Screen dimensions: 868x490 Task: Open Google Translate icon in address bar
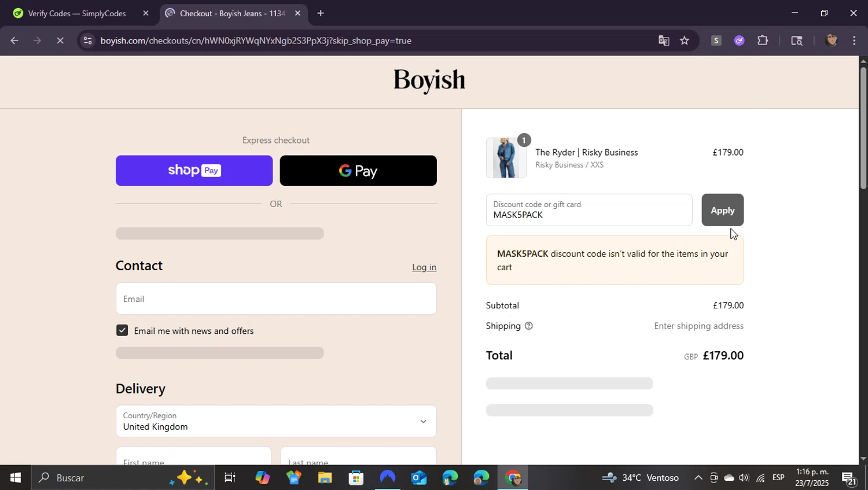(664, 40)
